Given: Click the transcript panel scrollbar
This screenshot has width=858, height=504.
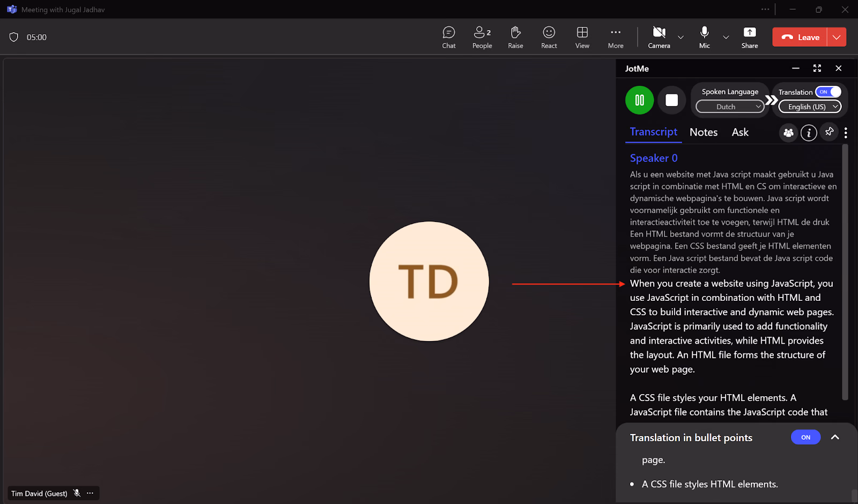Looking at the screenshot, I should tap(845, 271).
